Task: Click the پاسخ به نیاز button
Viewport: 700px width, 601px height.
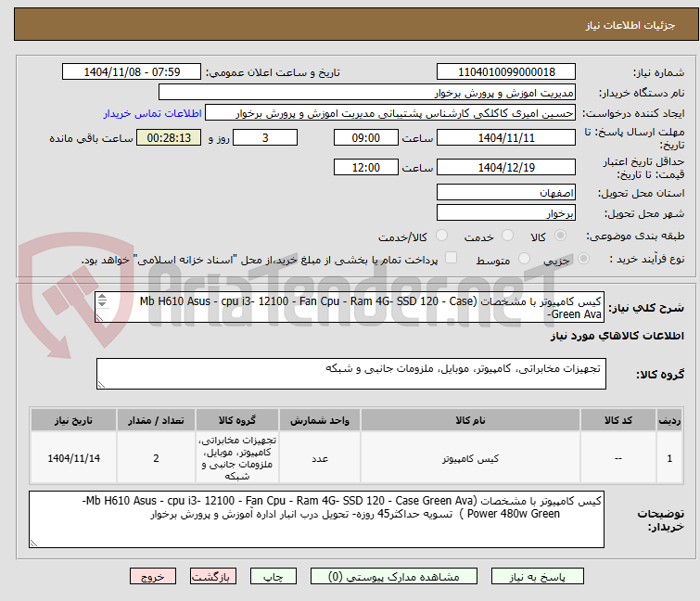Action: click(537, 577)
